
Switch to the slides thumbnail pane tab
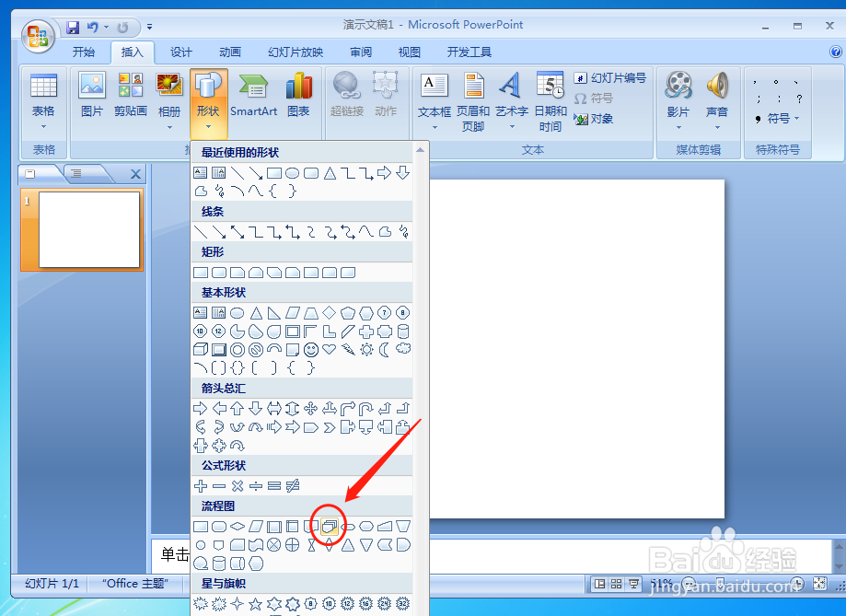pos(30,173)
